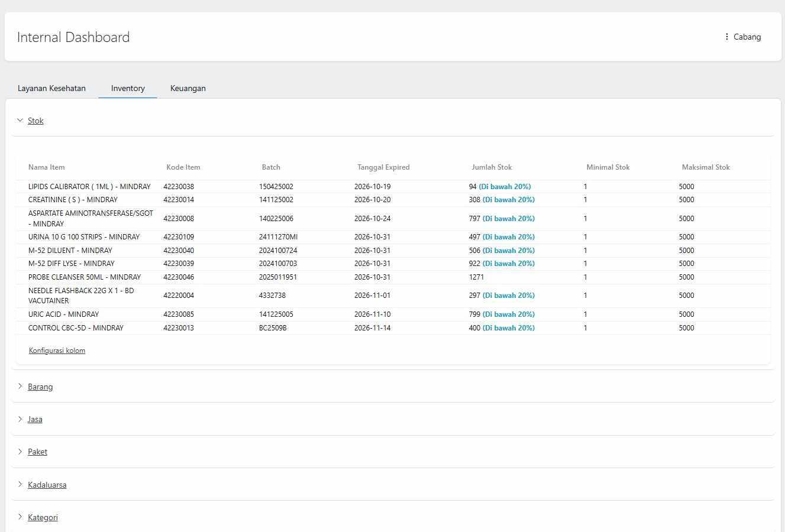Click expiry date 2026-10-19

pos(372,187)
